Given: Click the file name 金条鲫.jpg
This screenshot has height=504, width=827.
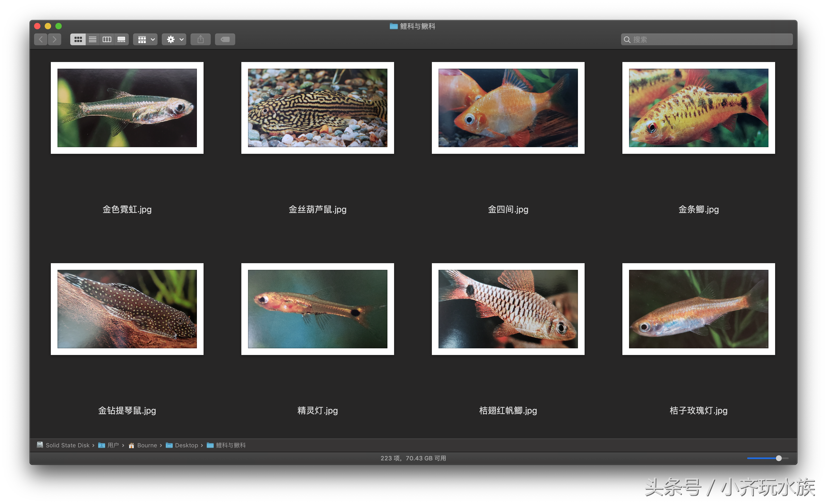Looking at the screenshot, I should [x=699, y=210].
